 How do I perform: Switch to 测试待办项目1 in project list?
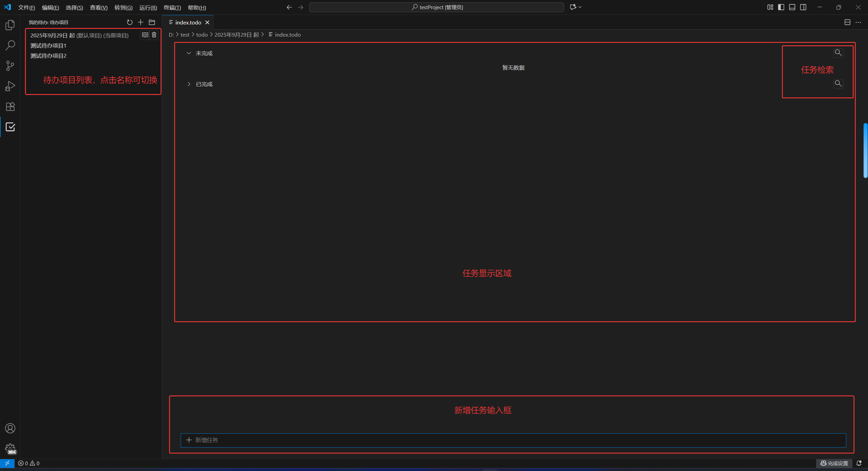tap(48, 45)
